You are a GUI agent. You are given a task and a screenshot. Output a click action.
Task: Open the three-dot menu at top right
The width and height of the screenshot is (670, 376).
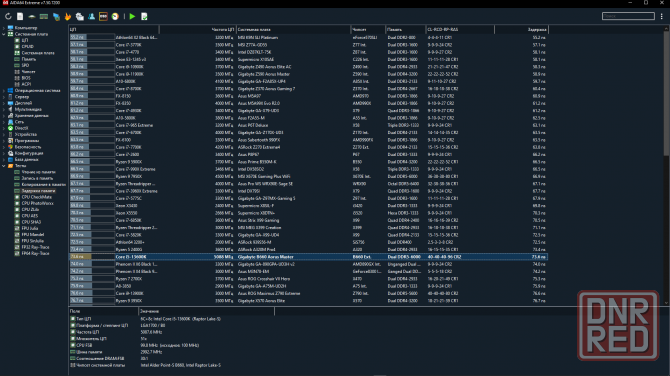[x=661, y=16]
